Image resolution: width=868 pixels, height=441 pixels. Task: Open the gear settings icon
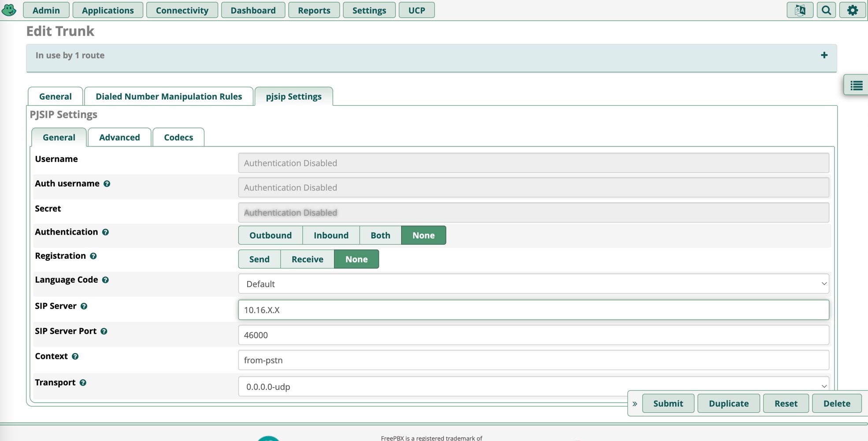pyautogui.click(x=853, y=10)
